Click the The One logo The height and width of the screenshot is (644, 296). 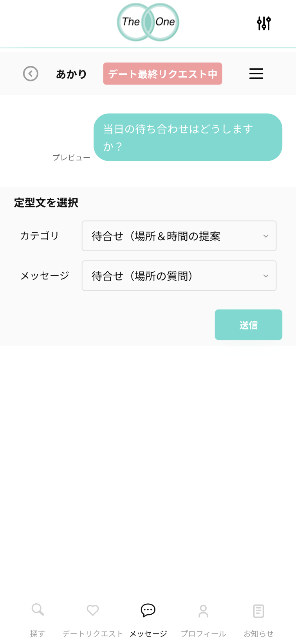[x=148, y=22]
